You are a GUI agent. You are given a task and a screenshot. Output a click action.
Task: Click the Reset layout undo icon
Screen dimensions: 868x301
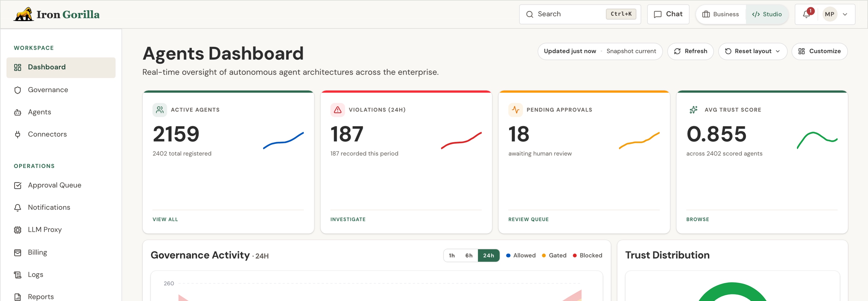[x=728, y=51]
